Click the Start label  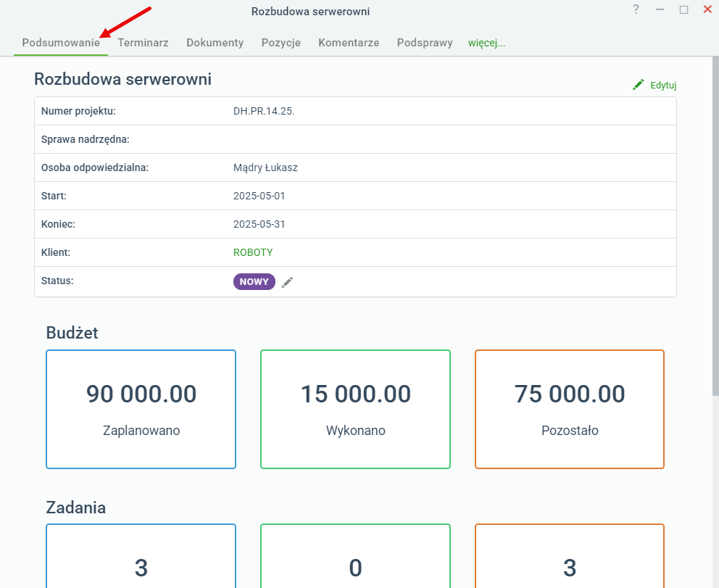[x=54, y=196]
